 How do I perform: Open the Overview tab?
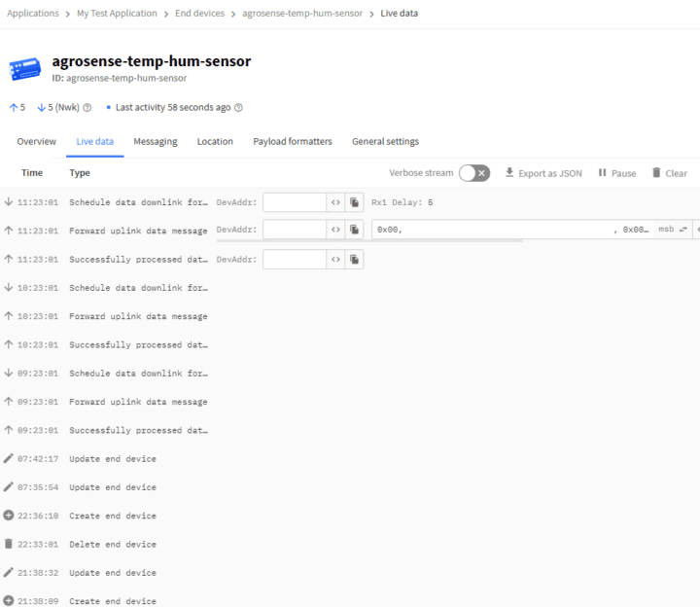[37, 142]
